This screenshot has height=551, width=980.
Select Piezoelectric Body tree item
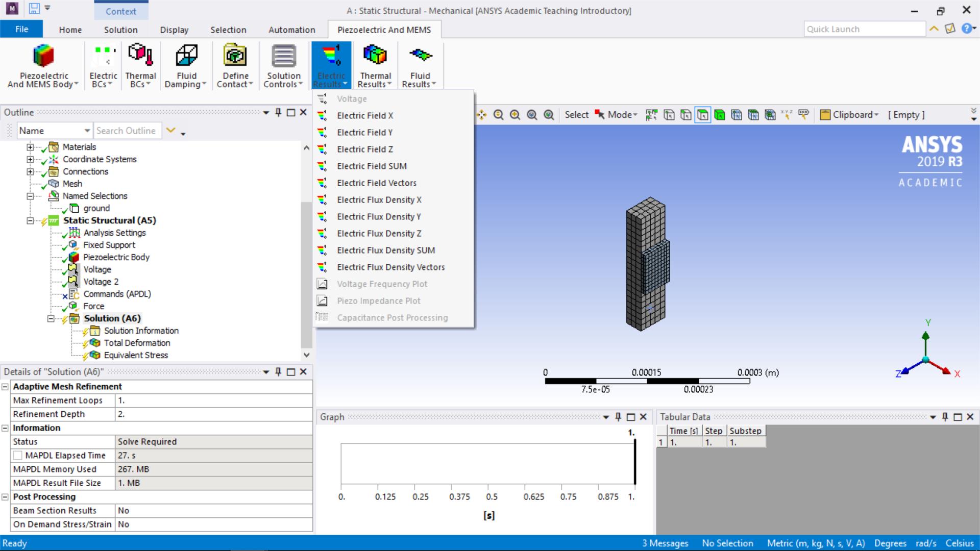pyautogui.click(x=116, y=257)
